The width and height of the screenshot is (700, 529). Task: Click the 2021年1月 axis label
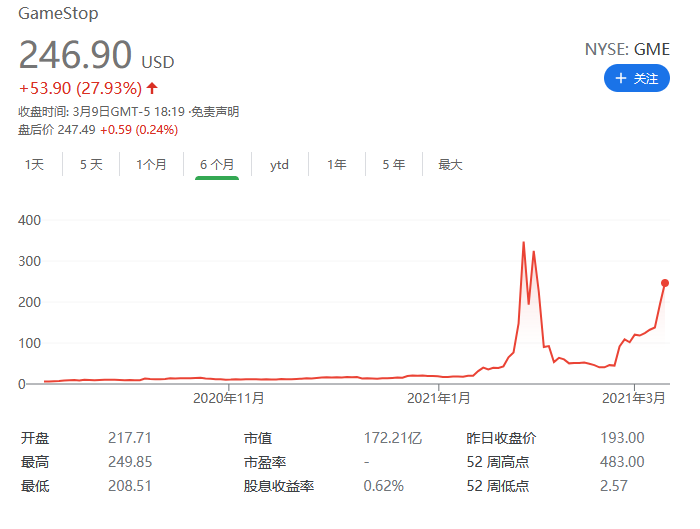tap(439, 398)
